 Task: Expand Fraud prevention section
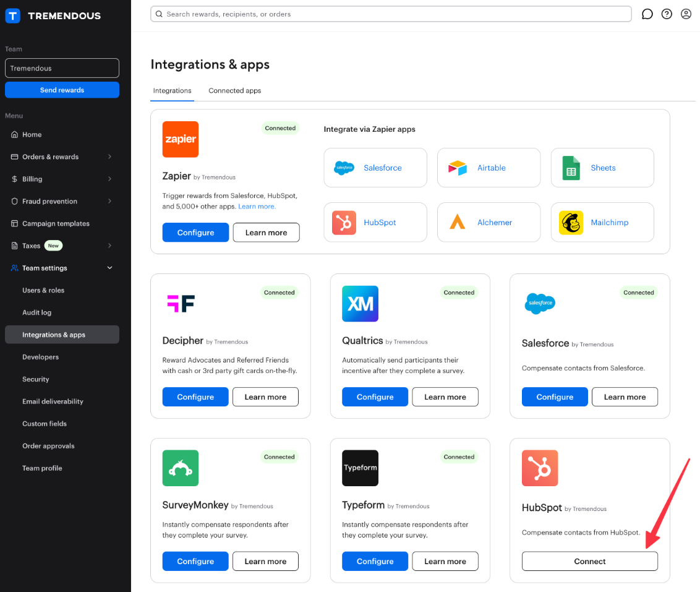[x=62, y=201]
